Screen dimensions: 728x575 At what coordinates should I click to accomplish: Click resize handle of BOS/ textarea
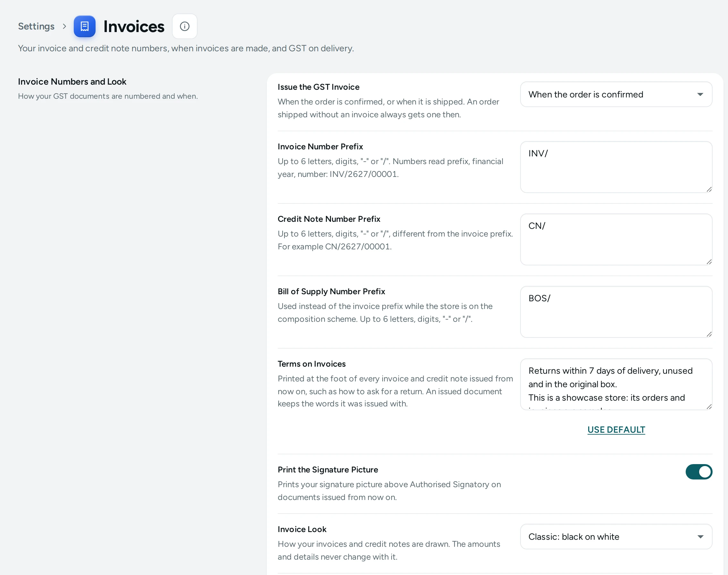pos(709,334)
